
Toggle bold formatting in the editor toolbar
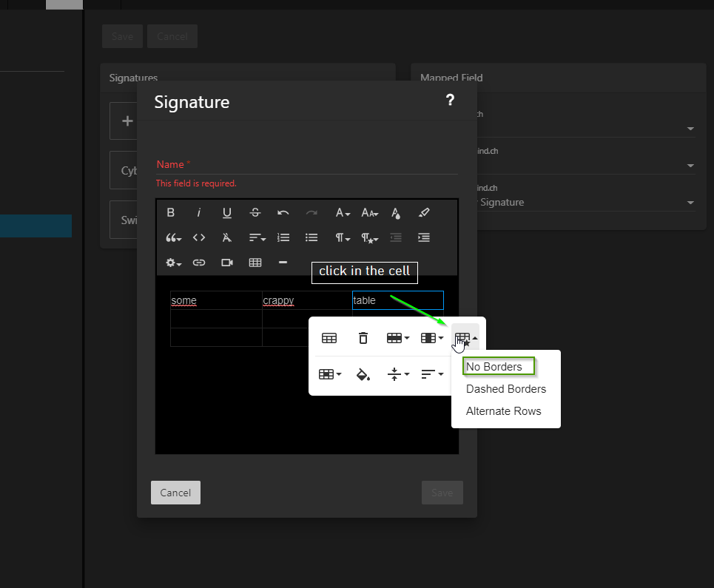click(171, 213)
